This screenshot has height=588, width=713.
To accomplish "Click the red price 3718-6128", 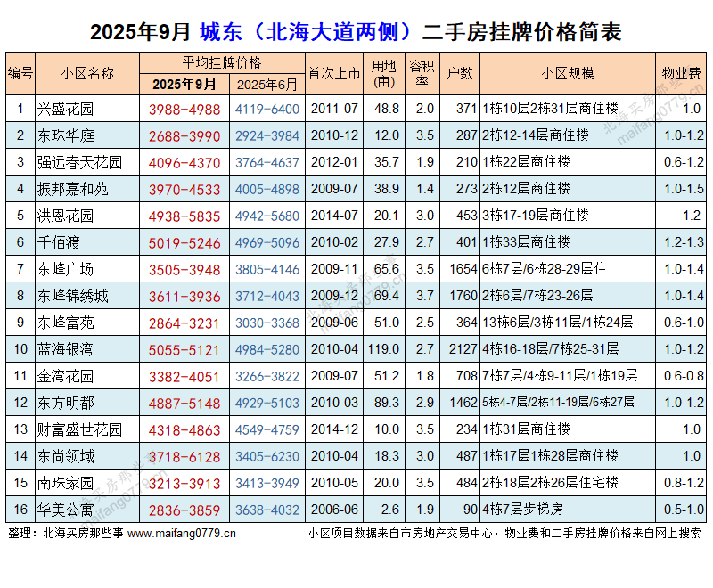I will 184,457.
